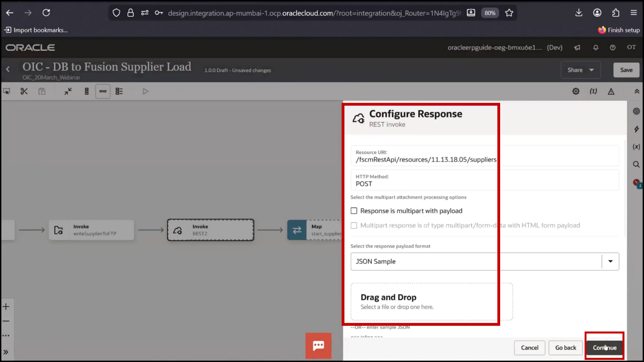Click the Cancel button
The height and width of the screenshot is (362, 644).
click(530, 348)
